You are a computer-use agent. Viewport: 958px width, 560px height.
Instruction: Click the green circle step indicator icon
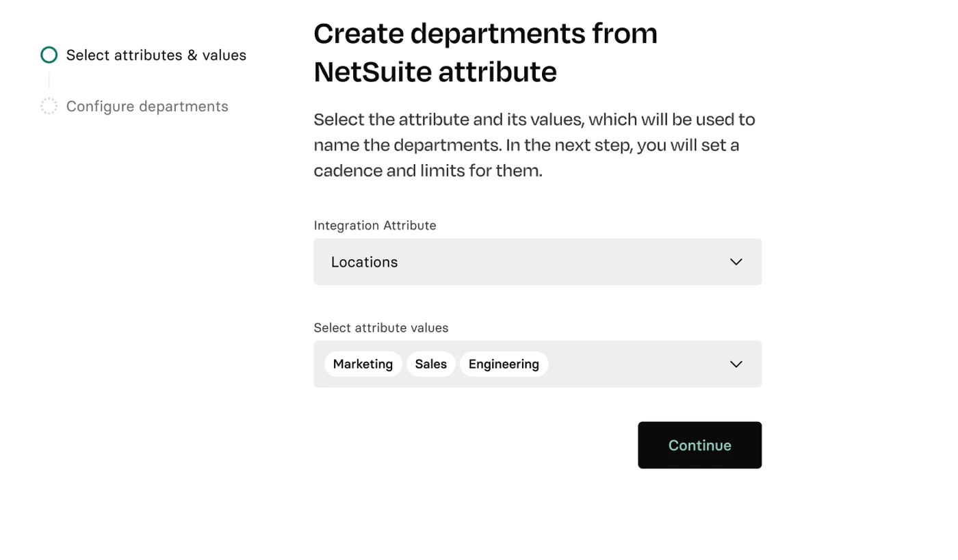pyautogui.click(x=49, y=55)
